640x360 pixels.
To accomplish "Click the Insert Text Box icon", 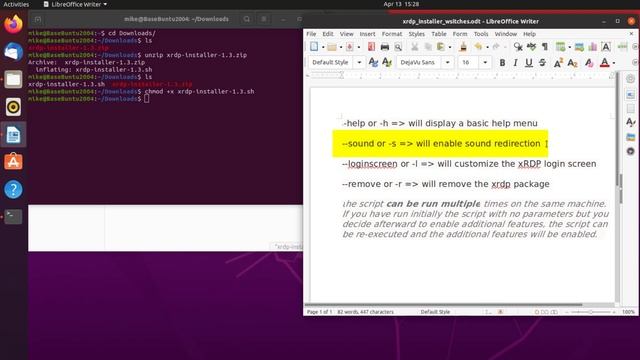I will point(606,47).
